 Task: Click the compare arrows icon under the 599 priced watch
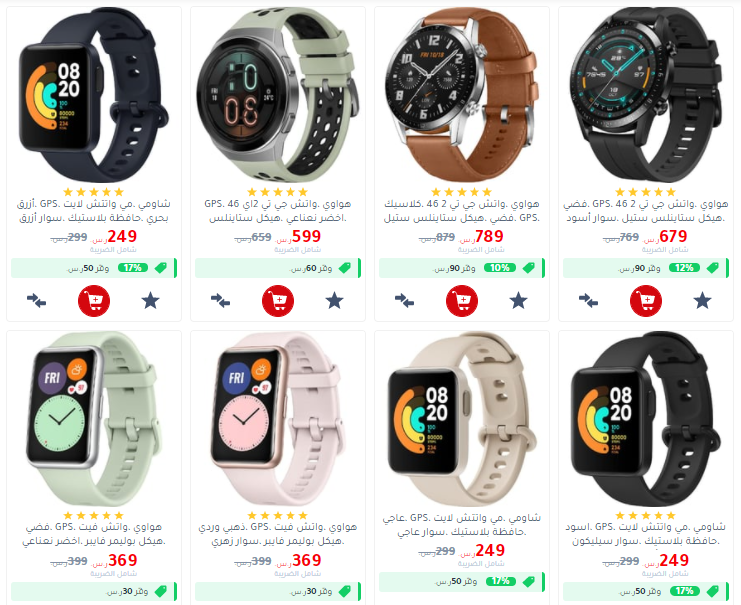[220, 301]
